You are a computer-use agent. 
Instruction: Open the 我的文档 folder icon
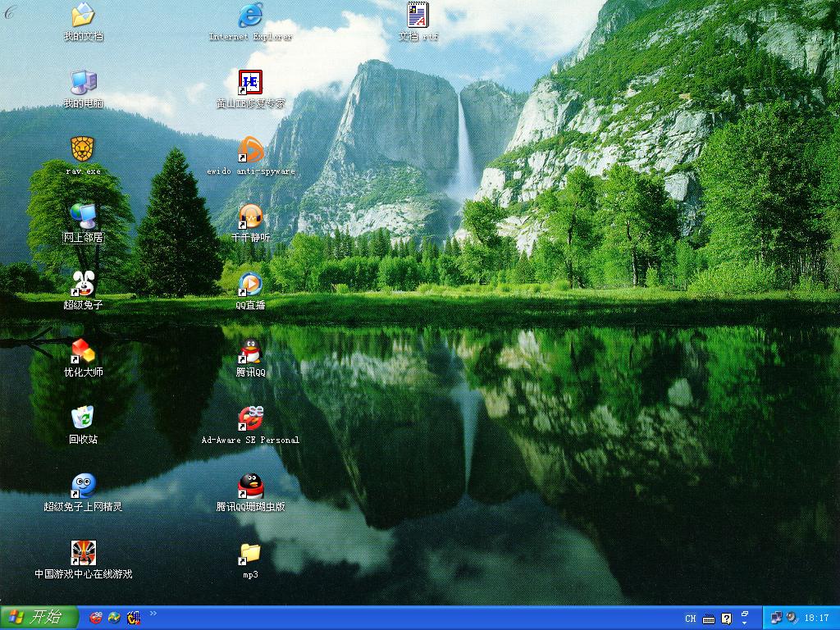pos(83,15)
